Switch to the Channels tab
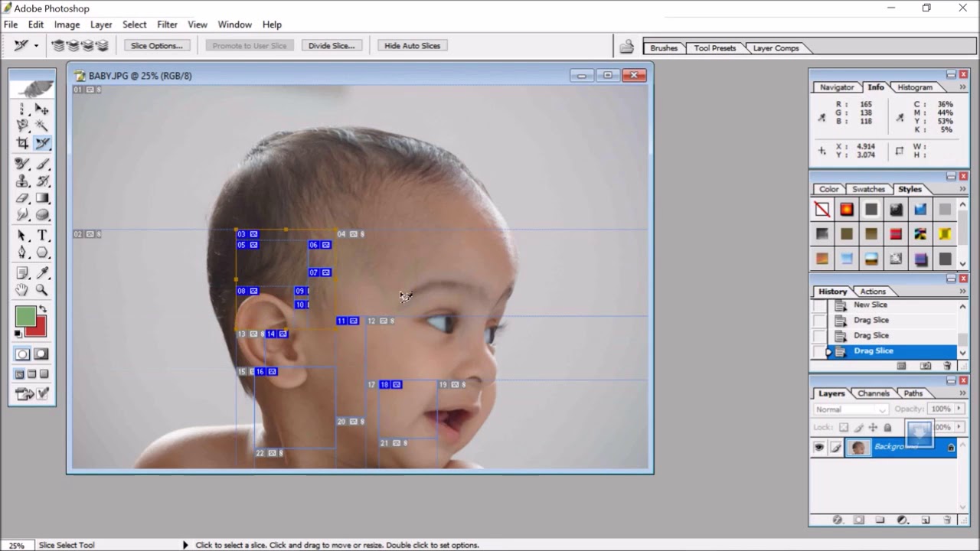 point(874,393)
